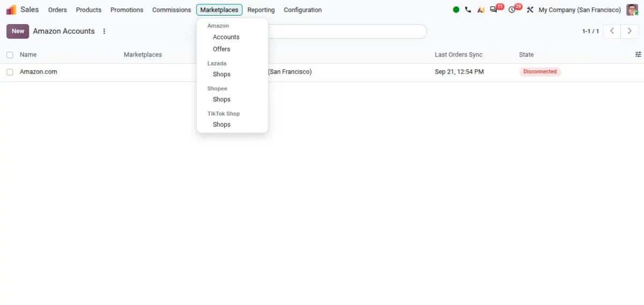Collapse the Marketplaces menu

pos(219,10)
